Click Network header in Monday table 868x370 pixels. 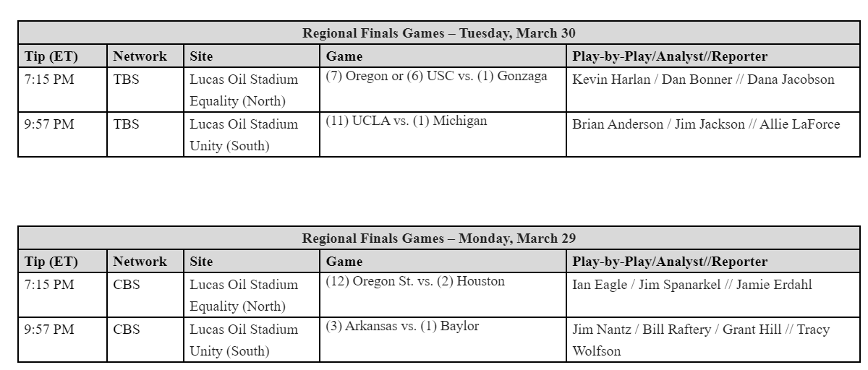click(x=140, y=261)
